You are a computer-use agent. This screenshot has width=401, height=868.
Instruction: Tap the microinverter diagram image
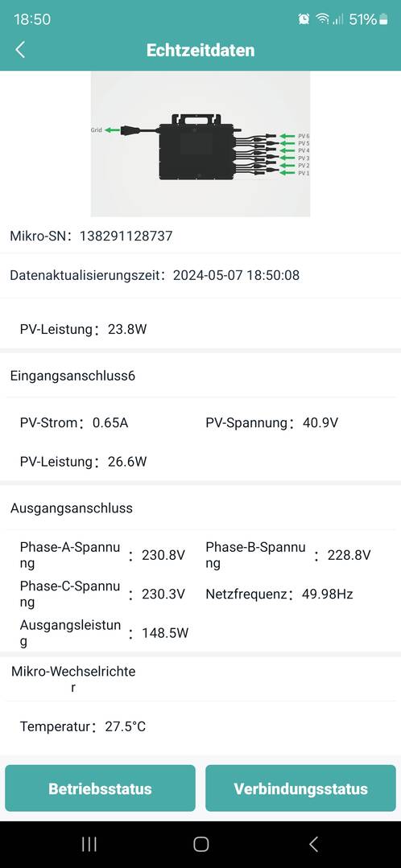click(x=200, y=144)
